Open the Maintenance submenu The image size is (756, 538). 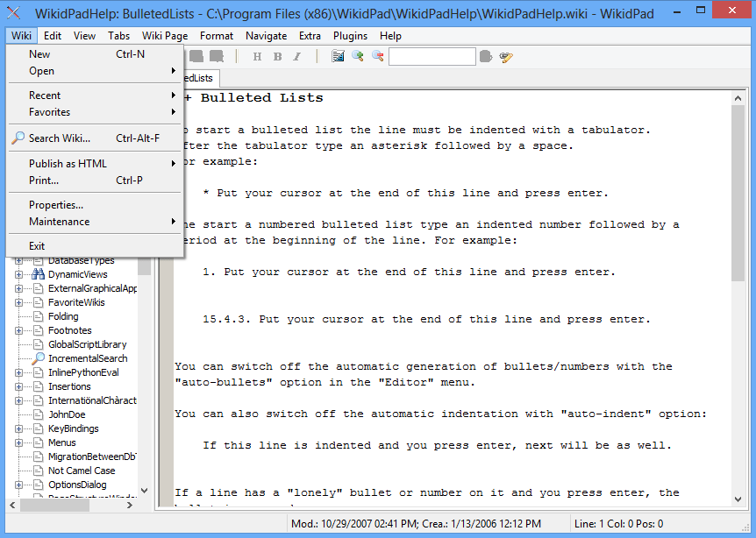pos(95,222)
